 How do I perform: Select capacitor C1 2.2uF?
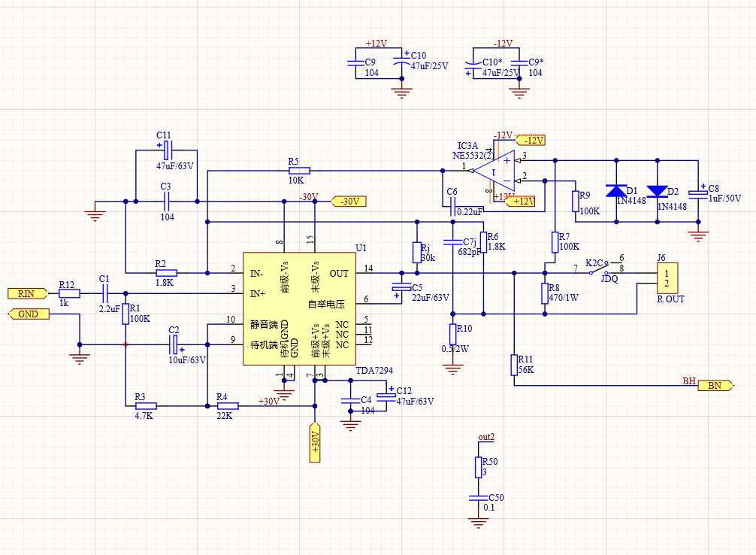tap(106, 293)
